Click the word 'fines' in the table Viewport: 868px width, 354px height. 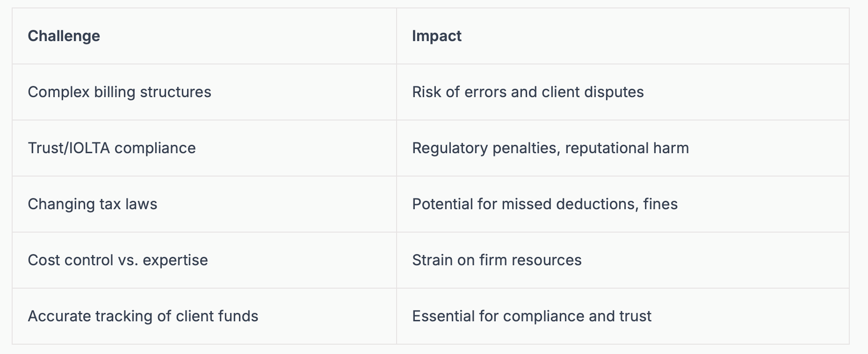(660, 204)
